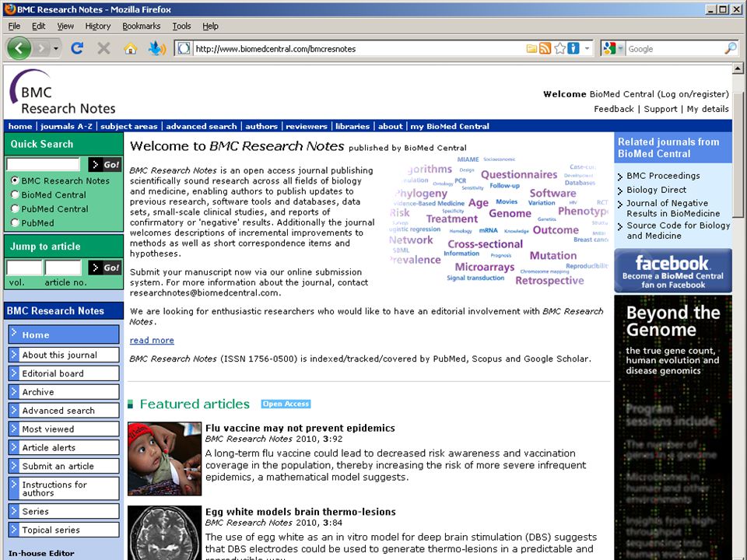Click the article no. input field
Screen dimensions: 747x560
[x=63, y=267]
